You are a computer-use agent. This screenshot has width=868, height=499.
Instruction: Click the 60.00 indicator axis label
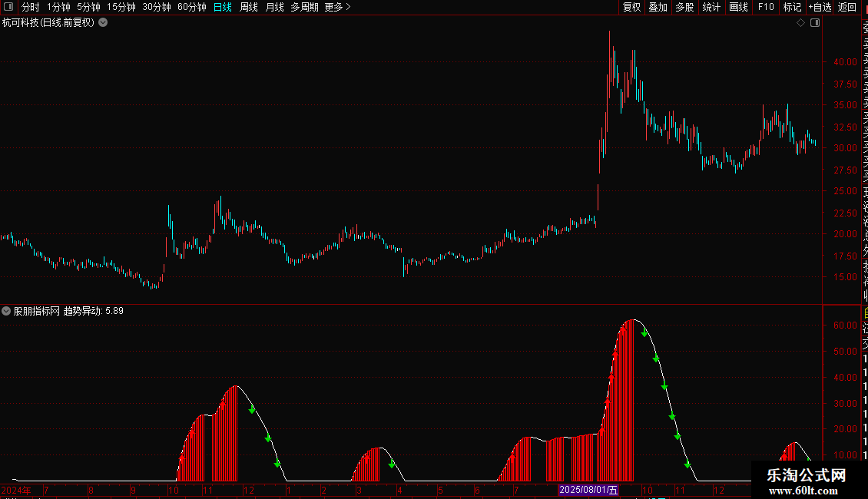click(x=845, y=326)
